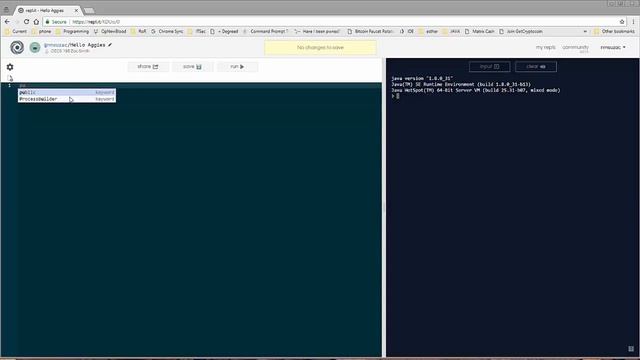Open the editor settings gear
640x360 pixels.
[x=10, y=67]
